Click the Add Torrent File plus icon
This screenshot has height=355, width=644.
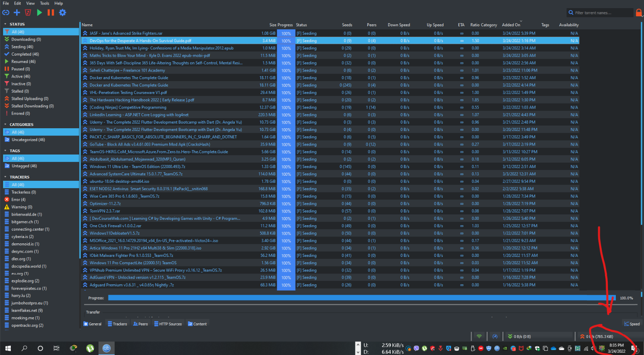tap(17, 12)
